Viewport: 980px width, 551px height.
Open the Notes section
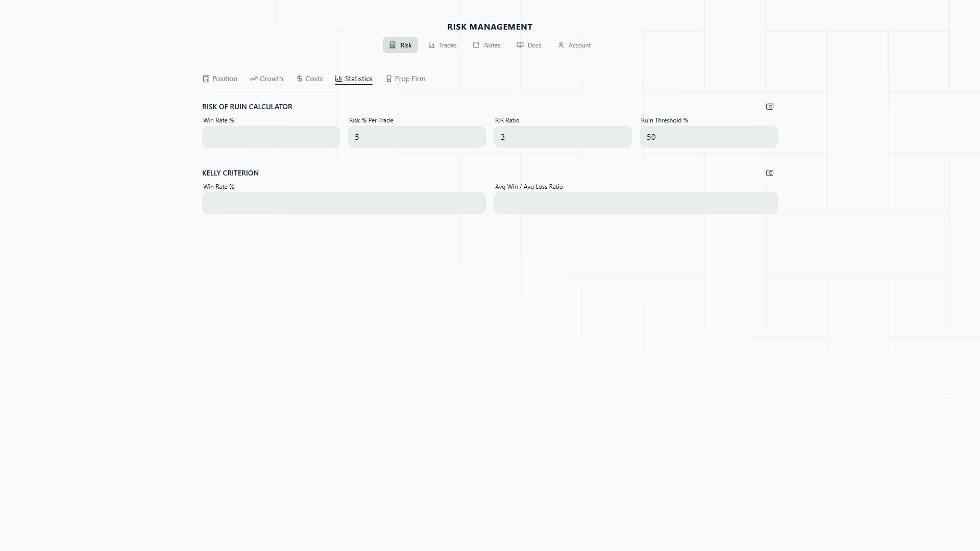[x=486, y=45]
